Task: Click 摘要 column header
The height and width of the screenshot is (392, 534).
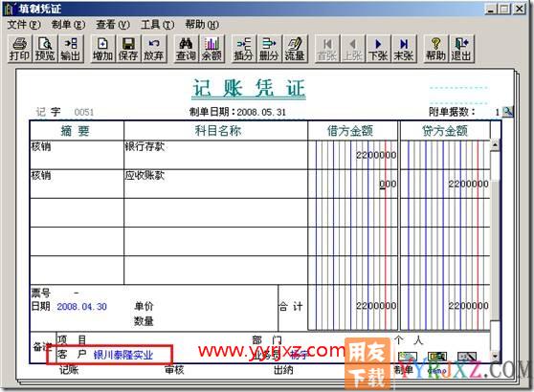Action: tap(76, 131)
